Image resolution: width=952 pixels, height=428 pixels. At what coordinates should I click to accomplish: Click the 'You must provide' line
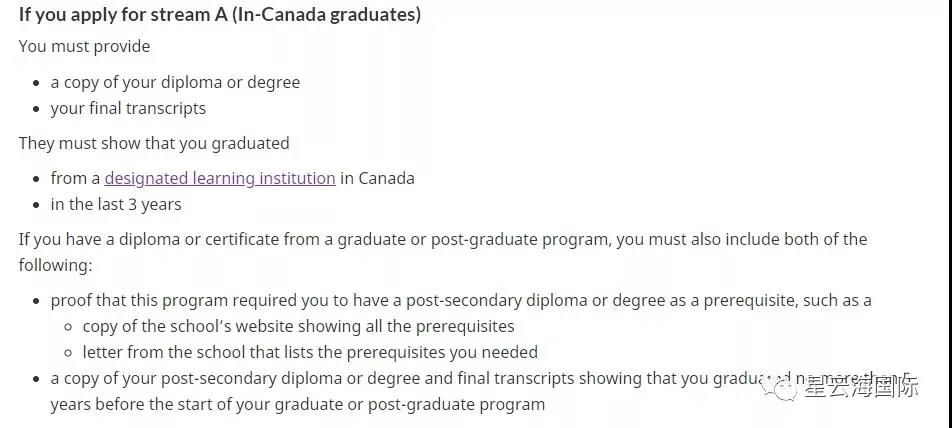point(84,46)
